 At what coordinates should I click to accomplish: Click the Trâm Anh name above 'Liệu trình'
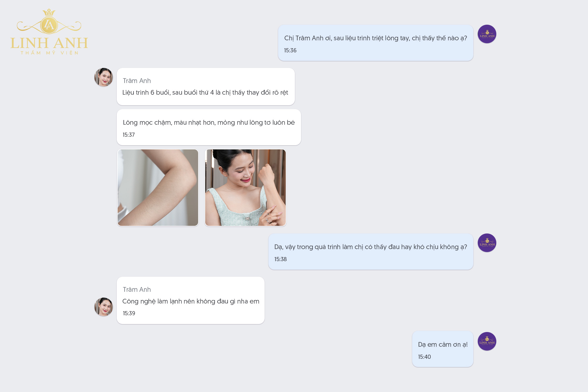137,81
